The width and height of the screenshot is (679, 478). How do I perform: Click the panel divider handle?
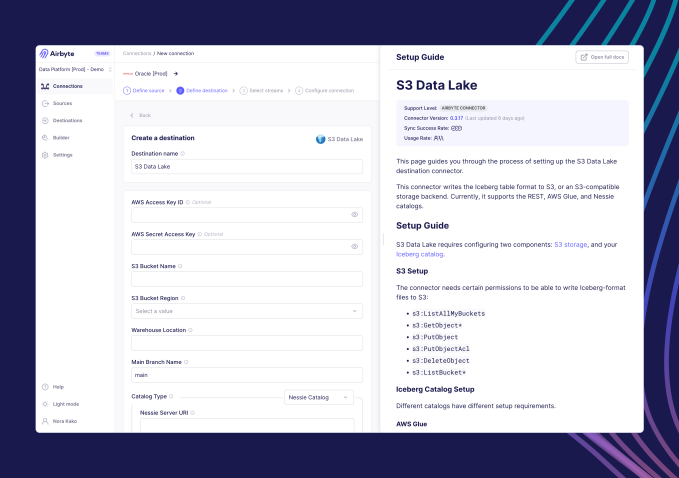pos(383,239)
